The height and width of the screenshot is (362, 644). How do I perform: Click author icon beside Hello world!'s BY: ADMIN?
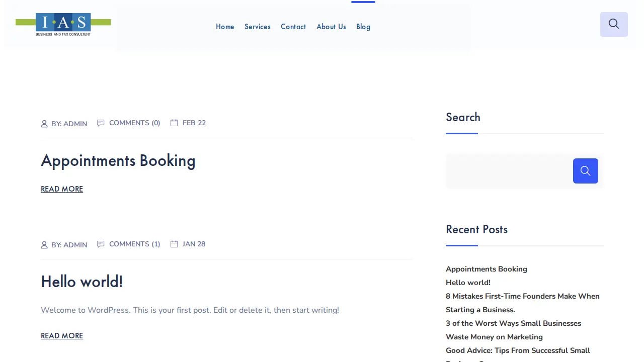tap(44, 245)
